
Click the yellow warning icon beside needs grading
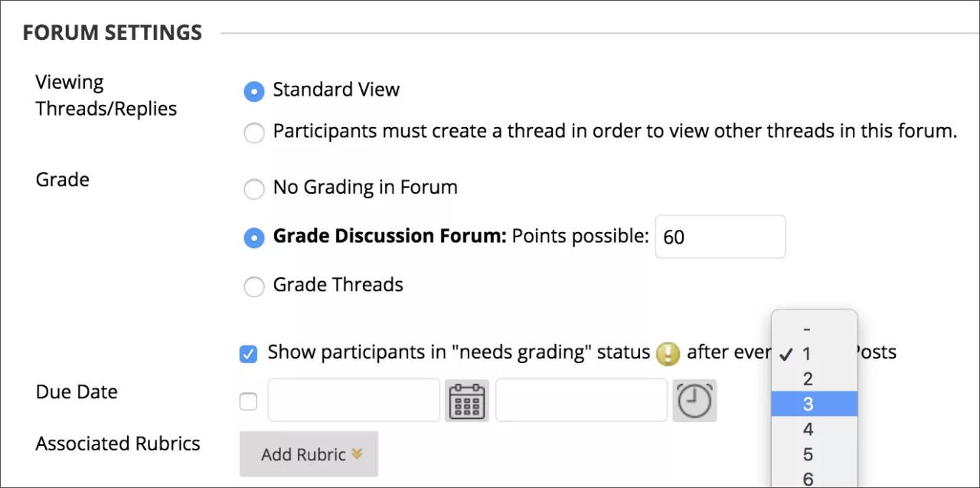[x=668, y=354]
